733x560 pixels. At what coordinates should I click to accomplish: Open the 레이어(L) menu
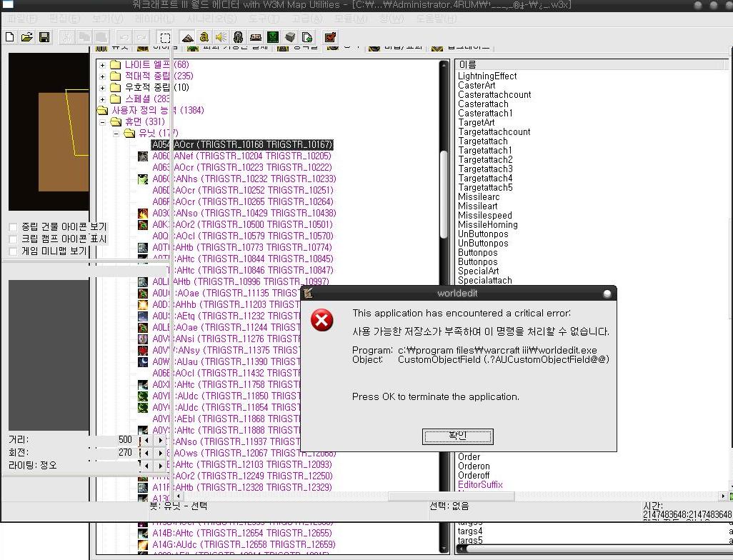[155, 19]
